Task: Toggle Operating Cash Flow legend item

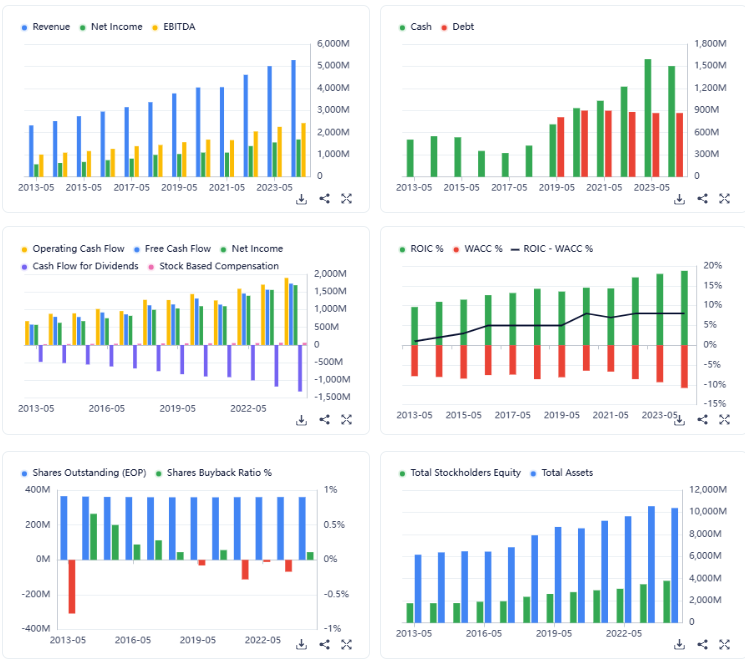Action: click(x=73, y=249)
